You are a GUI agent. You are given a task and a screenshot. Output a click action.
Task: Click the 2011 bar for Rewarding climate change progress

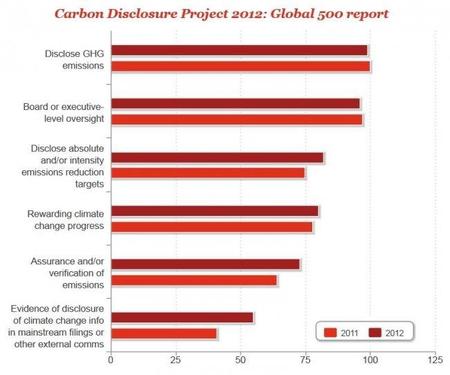click(x=212, y=227)
